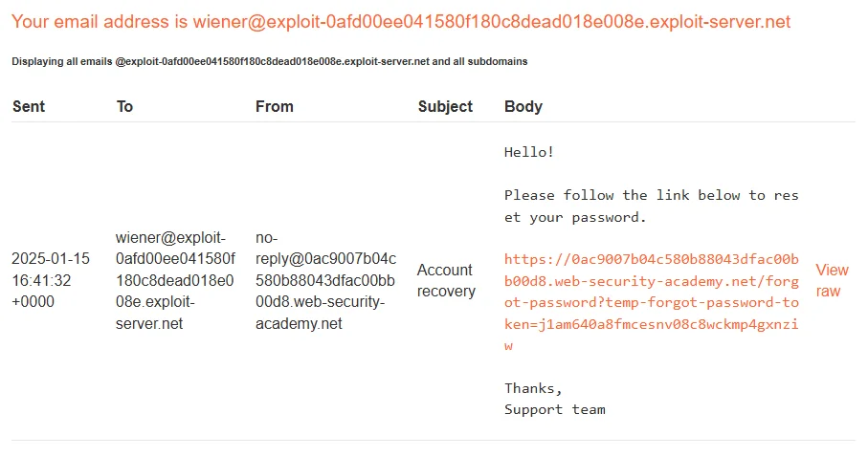Viewport: 868px width, 457px height.
Task: Click the 'Support team' signature line
Action: coord(555,409)
